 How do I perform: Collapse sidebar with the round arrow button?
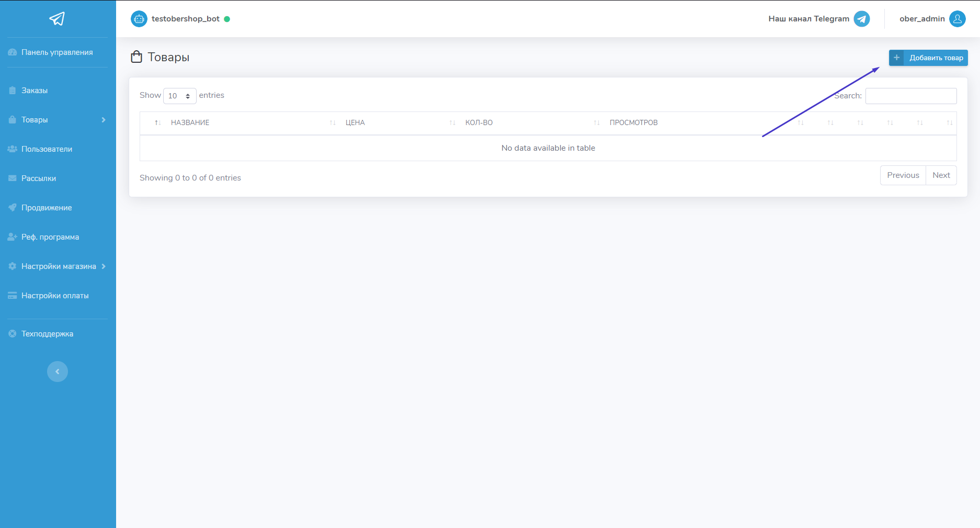[x=58, y=372]
